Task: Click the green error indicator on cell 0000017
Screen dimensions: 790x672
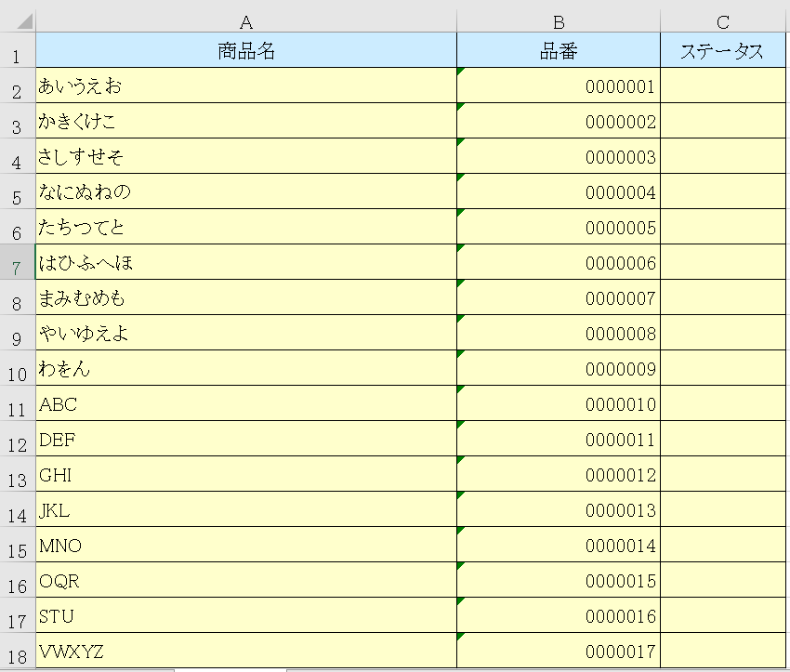Action: click(x=461, y=636)
